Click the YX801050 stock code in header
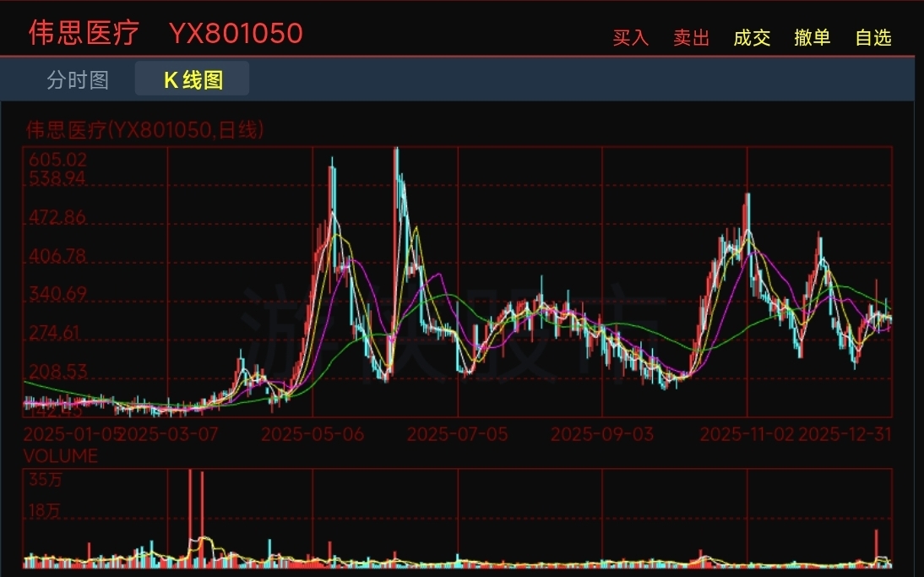 click(236, 33)
